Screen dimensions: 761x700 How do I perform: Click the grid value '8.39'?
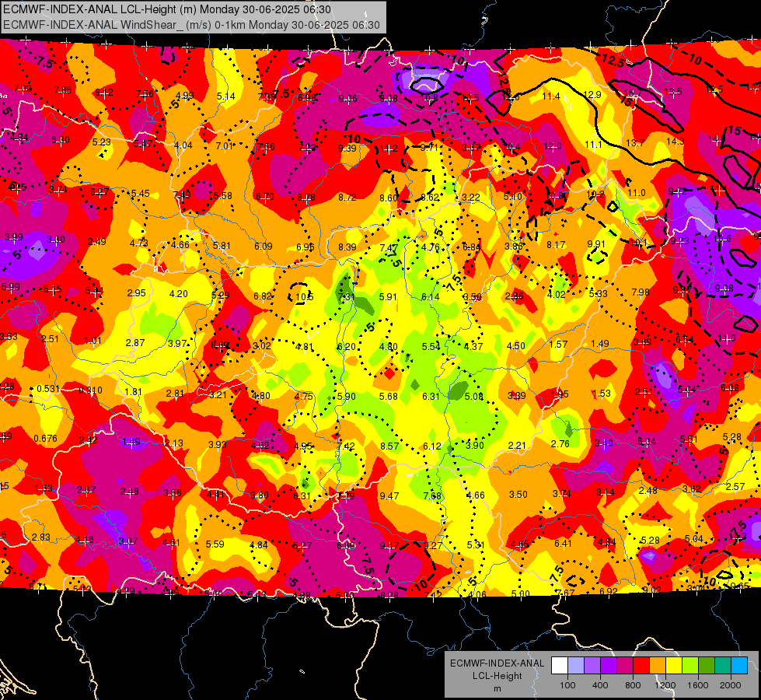(347, 247)
